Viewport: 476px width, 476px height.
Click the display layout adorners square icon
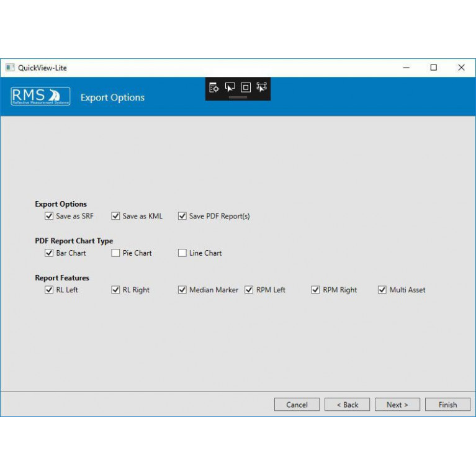click(x=246, y=88)
